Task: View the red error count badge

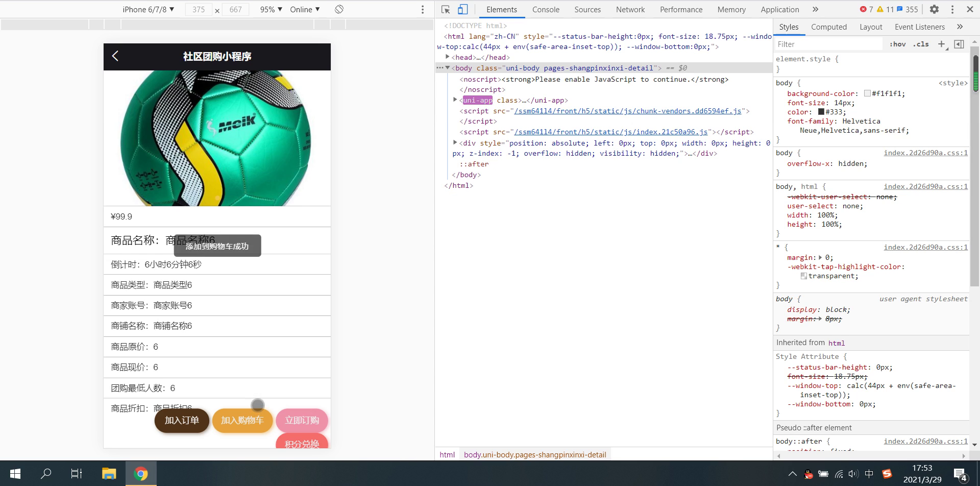Action: point(866,9)
